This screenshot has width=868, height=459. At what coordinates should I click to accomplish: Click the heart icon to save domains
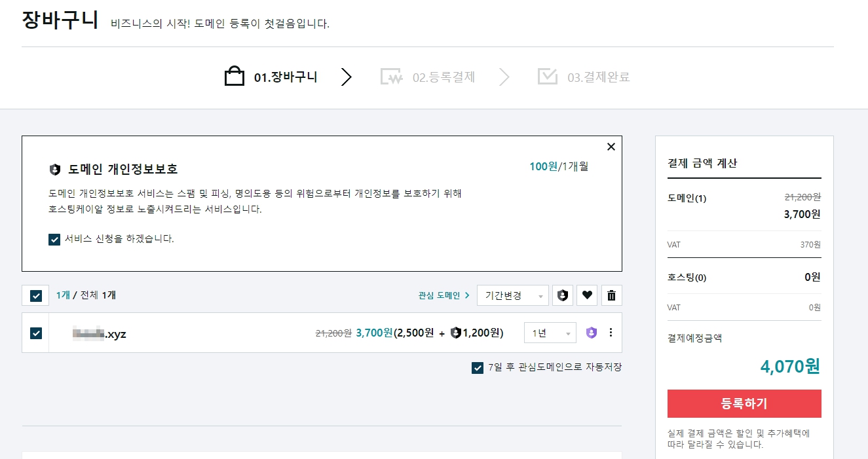587,295
